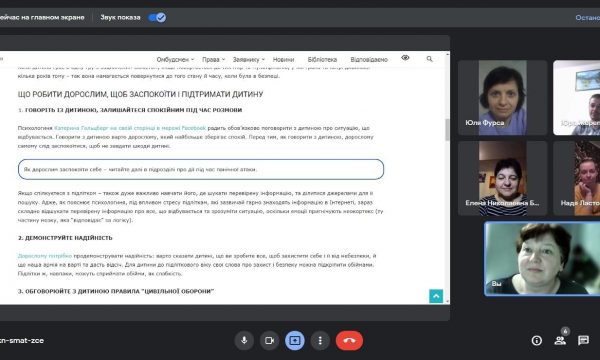Turn off the camera button
600x360 pixels.
click(270, 340)
